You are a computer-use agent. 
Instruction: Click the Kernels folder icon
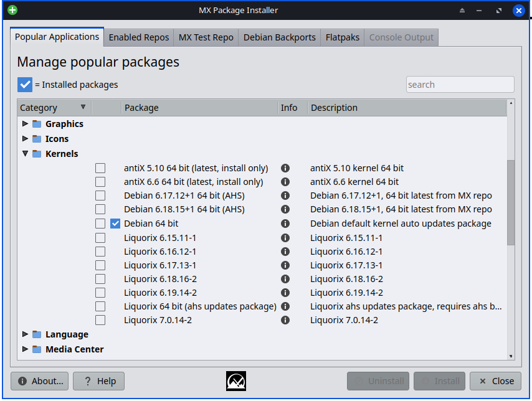tap(37, 154)
